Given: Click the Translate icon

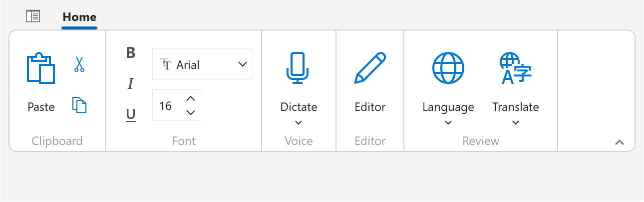Looking at the screenshot, I should pos(515,68).
